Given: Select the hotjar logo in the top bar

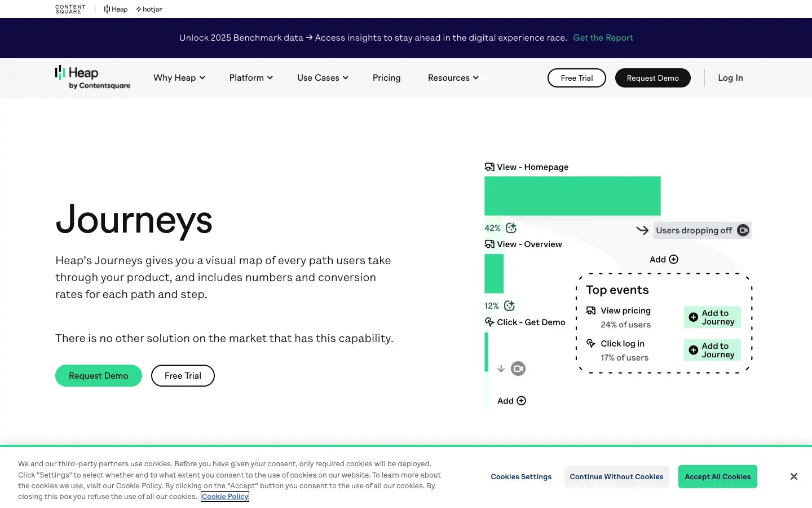Looking at the screenshot, I should coord(149,9).
